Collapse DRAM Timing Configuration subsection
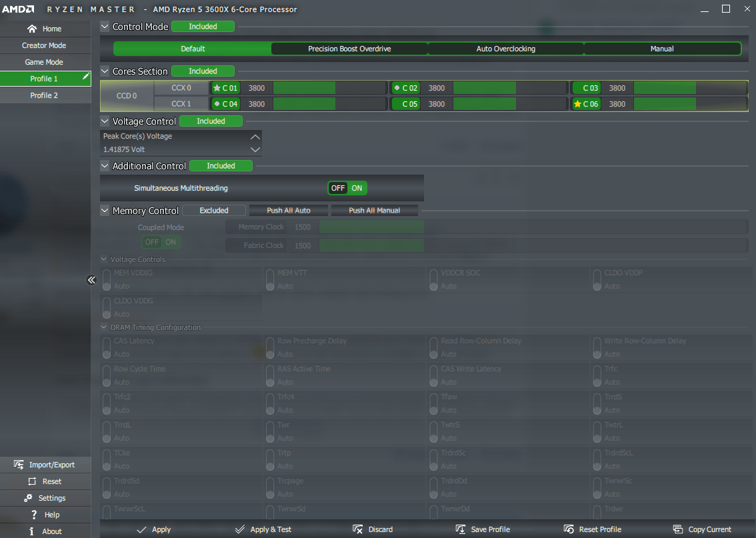Screen dimensions: 756x538 point(103,327)
